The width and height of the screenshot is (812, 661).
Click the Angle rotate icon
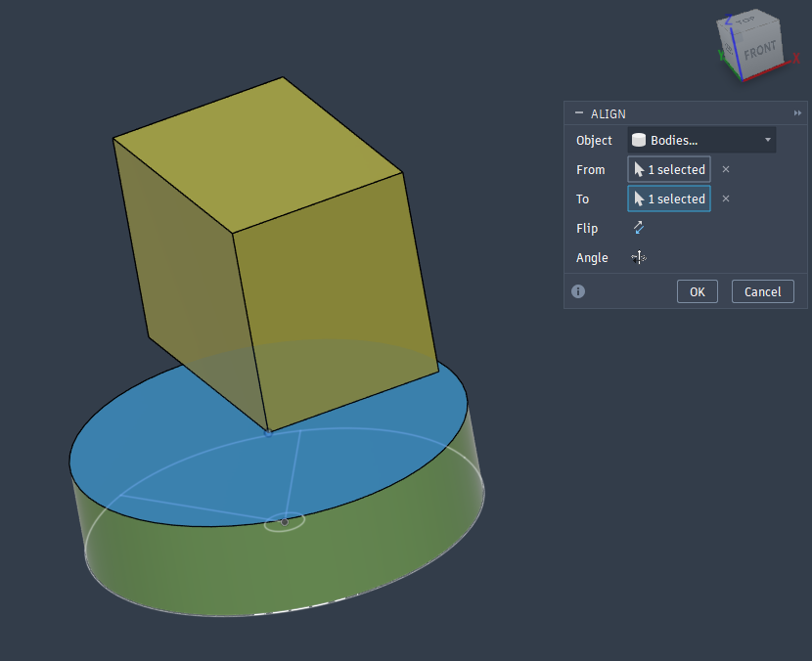(x=639, y=257)
